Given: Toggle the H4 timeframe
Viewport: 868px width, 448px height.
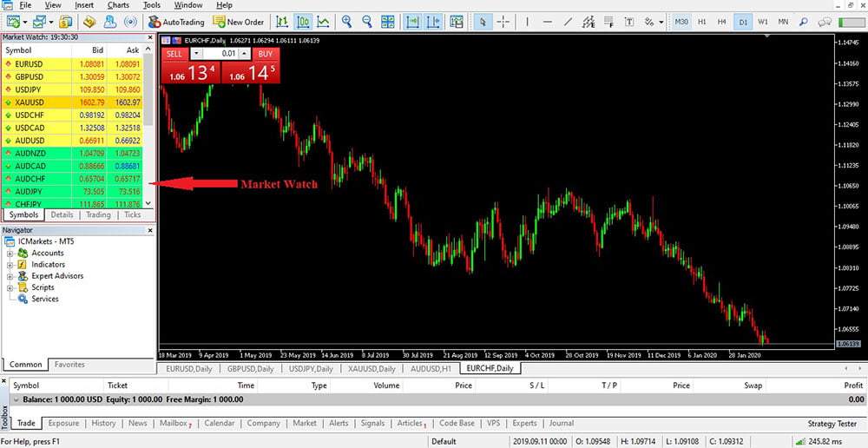Looking at the screenshot, I should click(x=722, y=23).
